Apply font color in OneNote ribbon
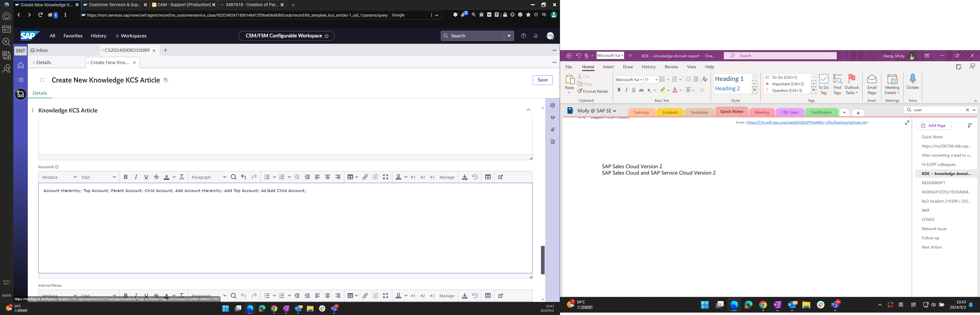The image size is (980, 315). 674,90
